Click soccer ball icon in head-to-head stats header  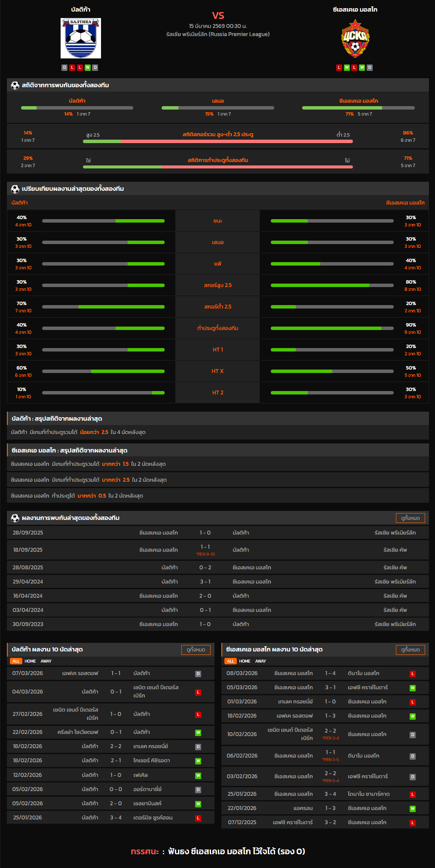(15, 86)
